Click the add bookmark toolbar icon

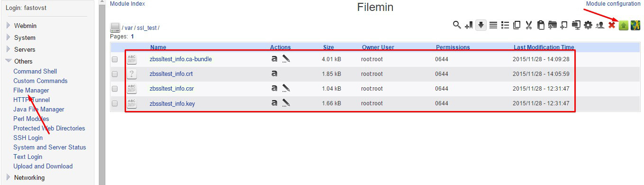point(469,26)
